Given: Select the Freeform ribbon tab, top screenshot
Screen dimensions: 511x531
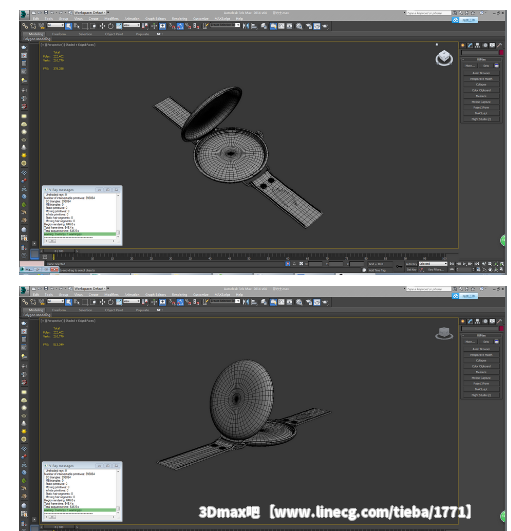Looking at the screenshot, I should [59, 34].
